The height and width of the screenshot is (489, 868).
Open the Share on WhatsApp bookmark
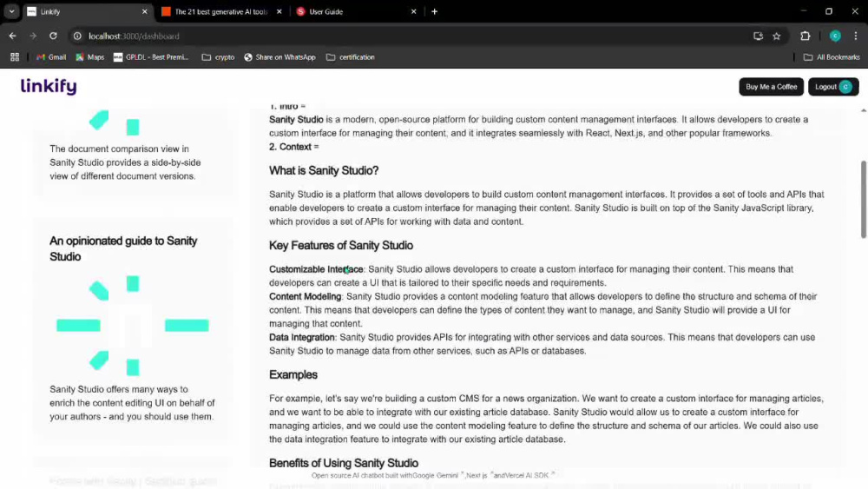(279, 57)
